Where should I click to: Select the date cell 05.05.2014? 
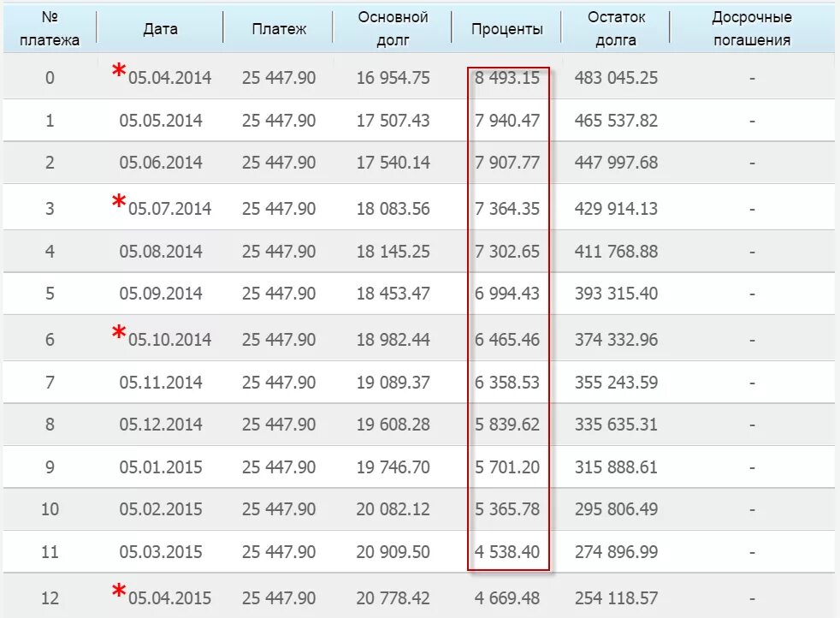pyautogui.click(x=161, y=121)
